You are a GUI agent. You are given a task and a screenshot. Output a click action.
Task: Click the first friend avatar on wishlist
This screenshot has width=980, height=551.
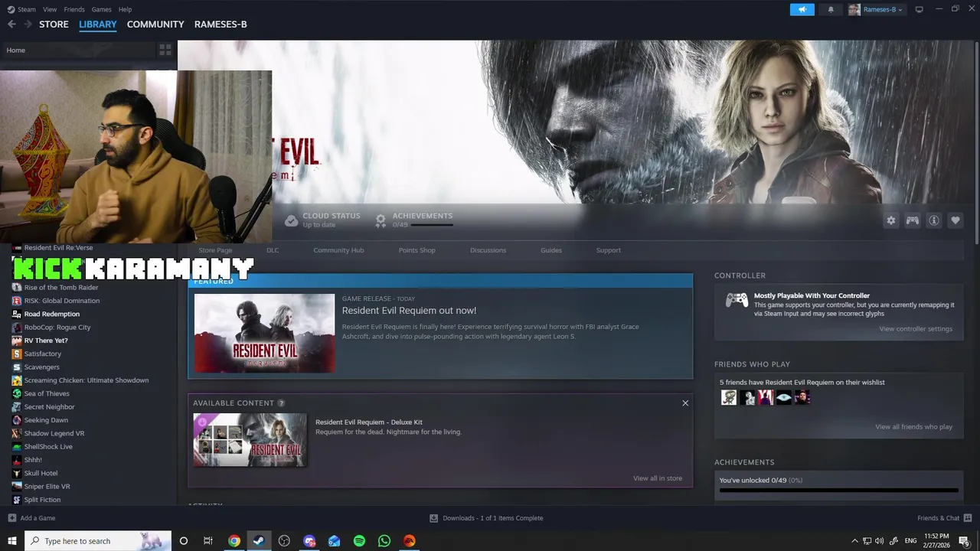[729, 397]
